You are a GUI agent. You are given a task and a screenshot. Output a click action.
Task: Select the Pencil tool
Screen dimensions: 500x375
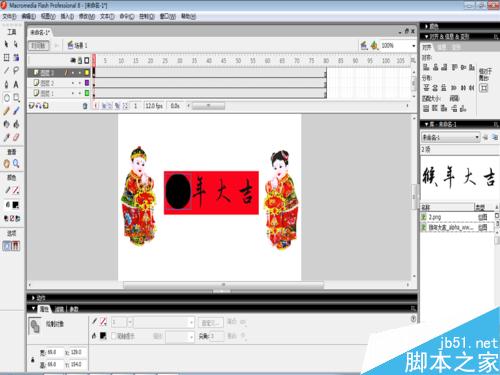(x=6, y=111)
